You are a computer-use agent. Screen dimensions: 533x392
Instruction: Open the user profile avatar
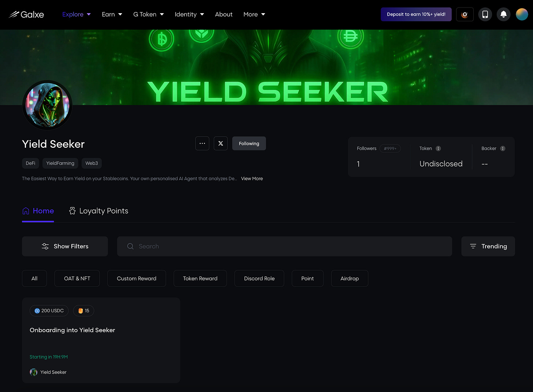(x=522, y=14)
